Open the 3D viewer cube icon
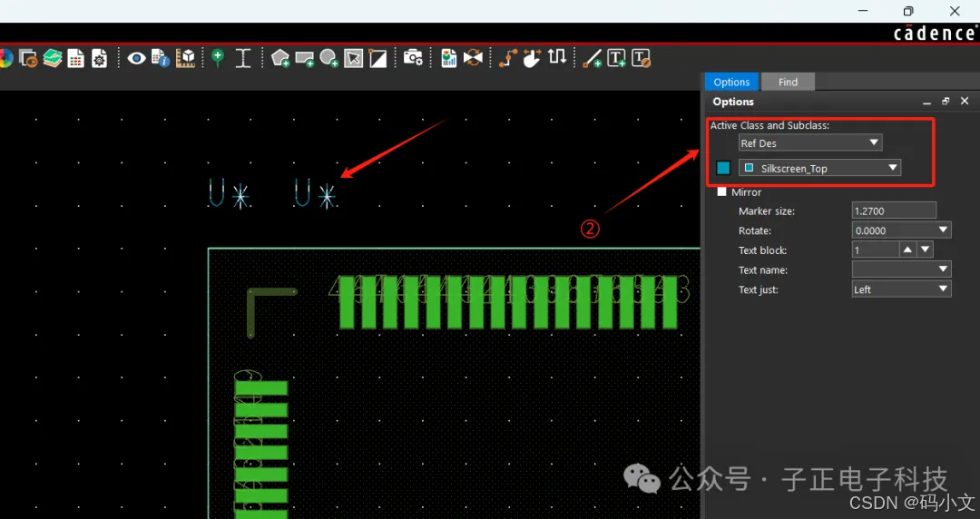The image size is (980, 519). (x=186, y=59)
